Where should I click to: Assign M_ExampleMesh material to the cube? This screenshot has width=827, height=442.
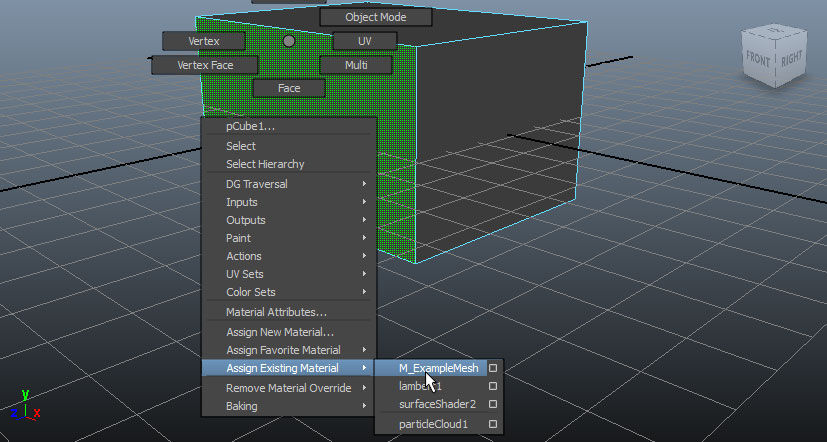(438, 368)
